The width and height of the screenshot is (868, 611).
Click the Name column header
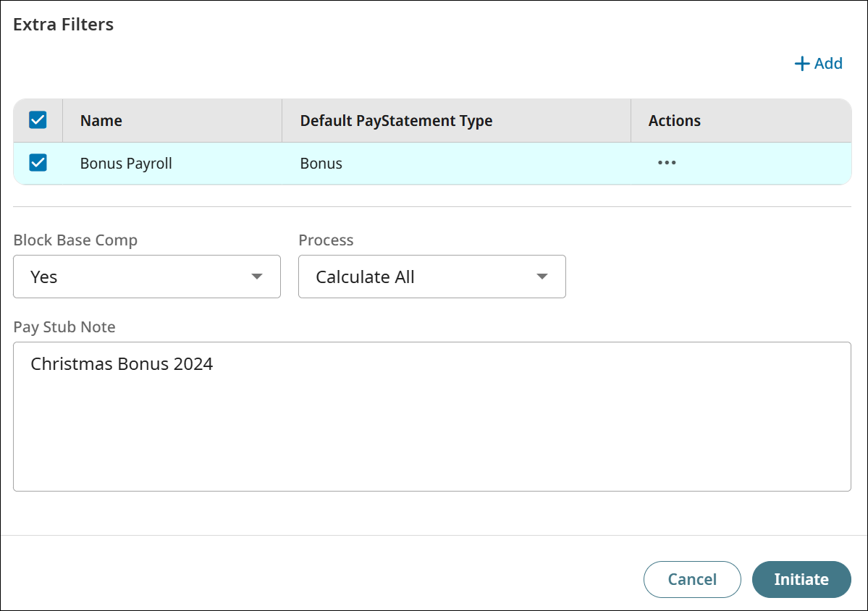click(101, 121)
